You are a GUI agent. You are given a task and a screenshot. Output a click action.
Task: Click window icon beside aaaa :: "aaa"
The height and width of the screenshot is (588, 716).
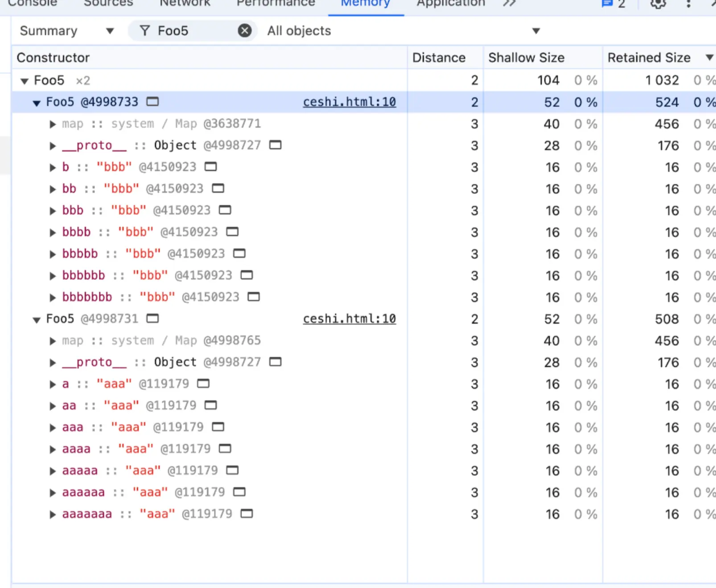[225, 449]
